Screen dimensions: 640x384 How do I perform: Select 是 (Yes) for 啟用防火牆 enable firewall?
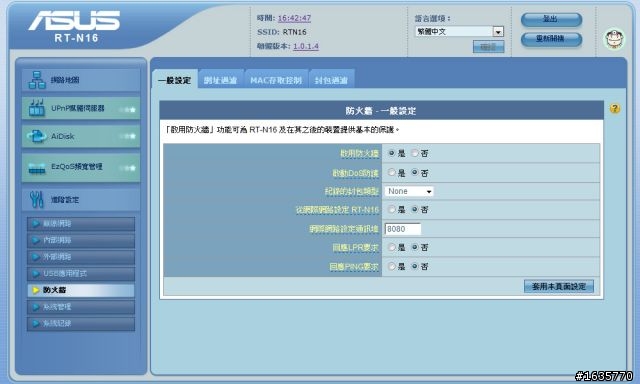[x=391, y=153]
